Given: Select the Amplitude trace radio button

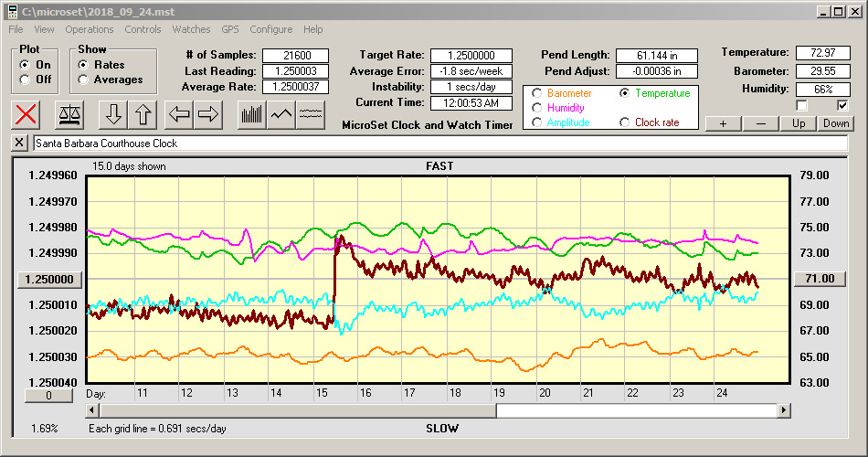Looking at the screenshot, I should 536,122.
